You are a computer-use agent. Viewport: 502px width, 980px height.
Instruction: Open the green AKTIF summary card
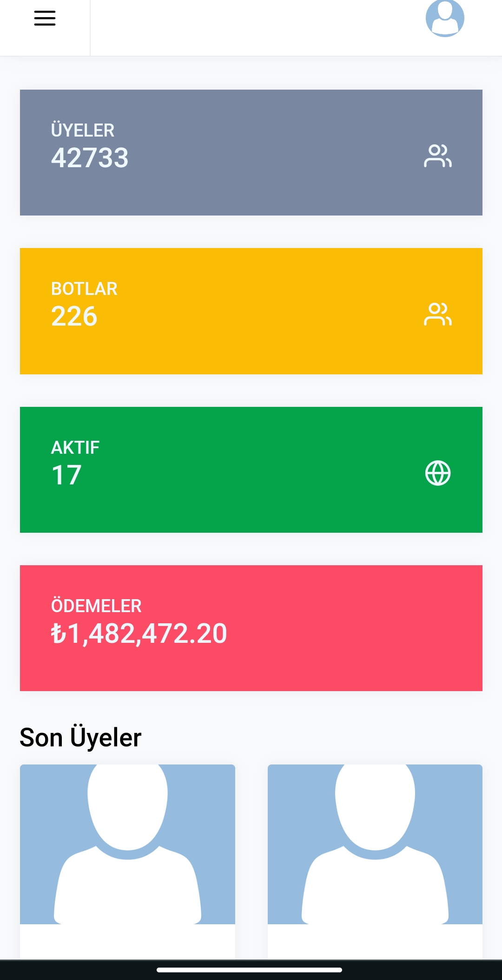tap(251, 470)
